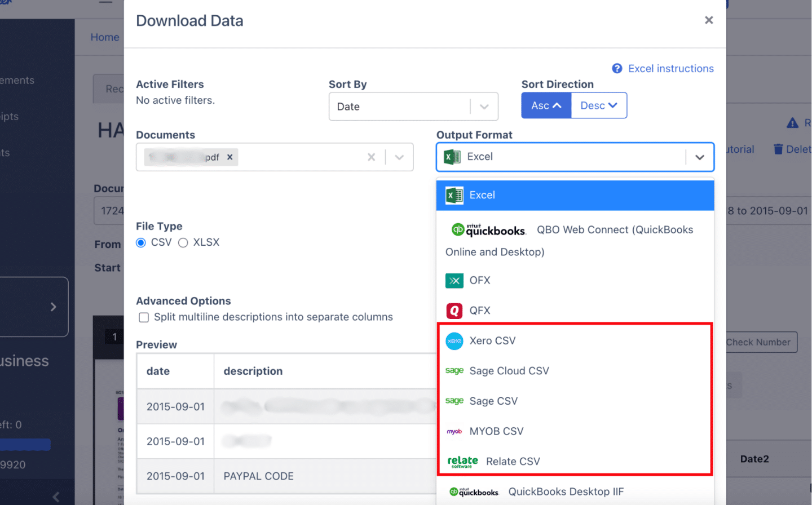This screenshot has height=505, width=812.
Task: Open the Excel instructions link
Action: [x=671, y=68]
